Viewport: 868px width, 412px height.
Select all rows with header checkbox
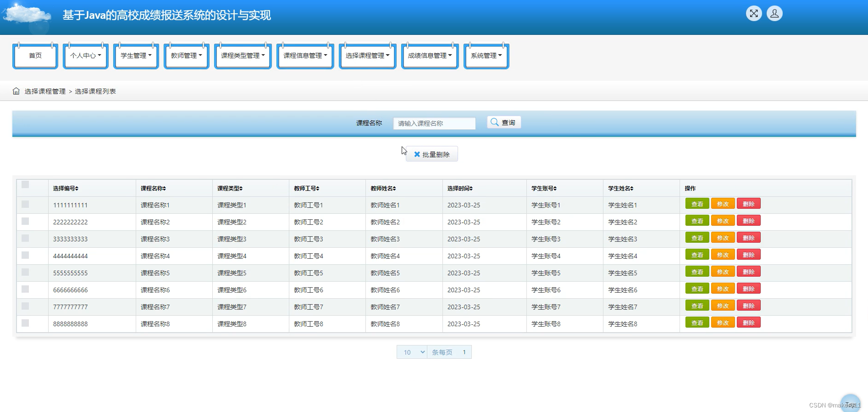pyautogui.click(x=25, y=184)
